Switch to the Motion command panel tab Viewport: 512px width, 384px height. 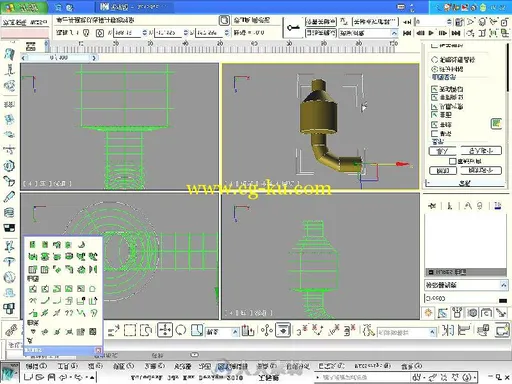click(x=472, y=313)
